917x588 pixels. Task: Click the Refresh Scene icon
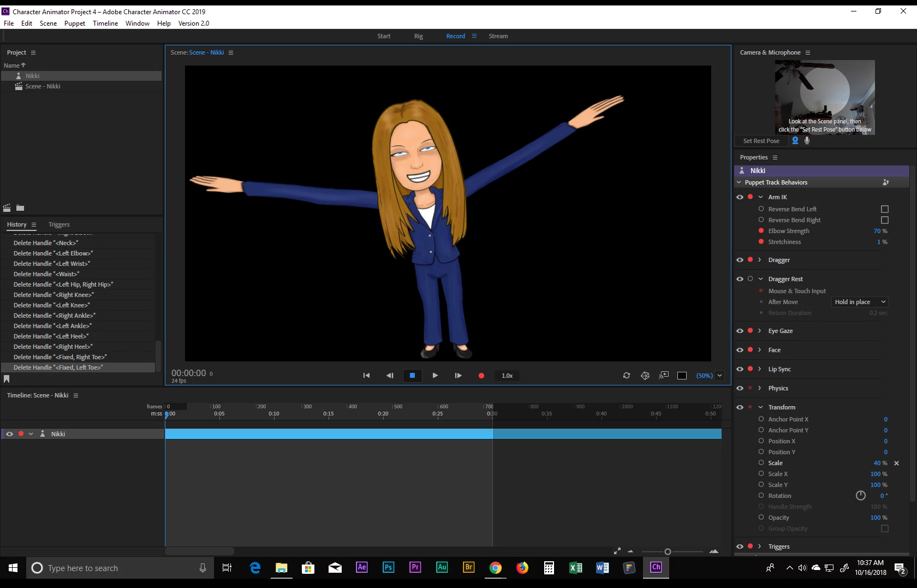pos(626,376)
